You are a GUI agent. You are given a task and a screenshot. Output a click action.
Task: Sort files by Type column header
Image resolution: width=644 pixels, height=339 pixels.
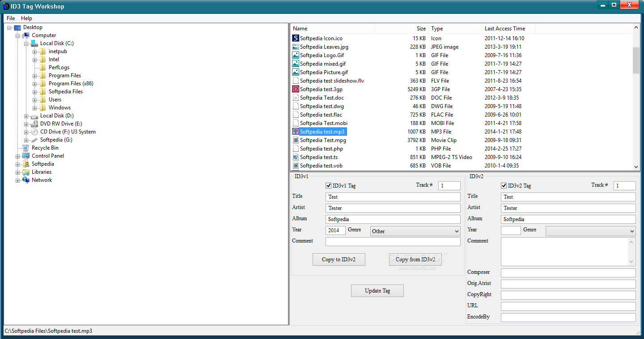pos(455,29)
